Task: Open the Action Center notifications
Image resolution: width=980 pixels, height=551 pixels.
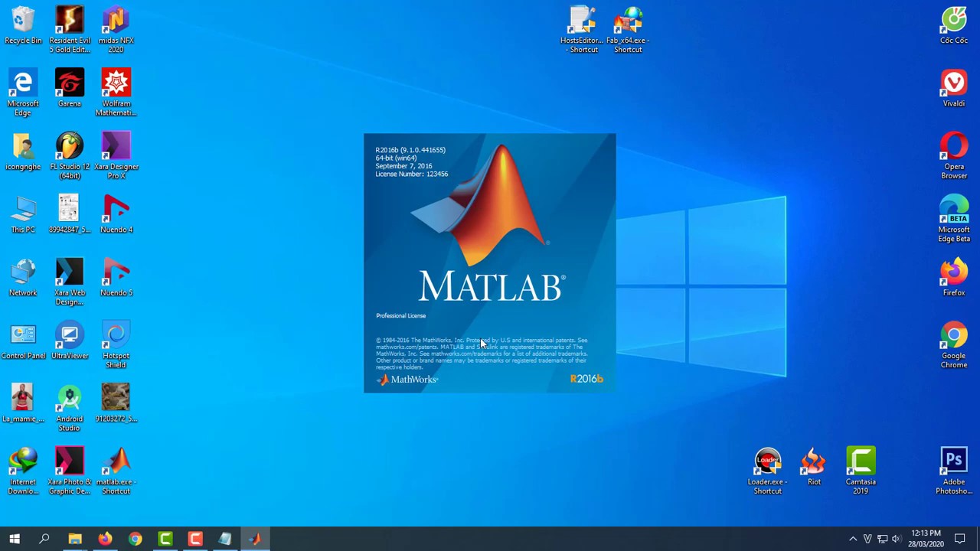Action: pos(960,539)
